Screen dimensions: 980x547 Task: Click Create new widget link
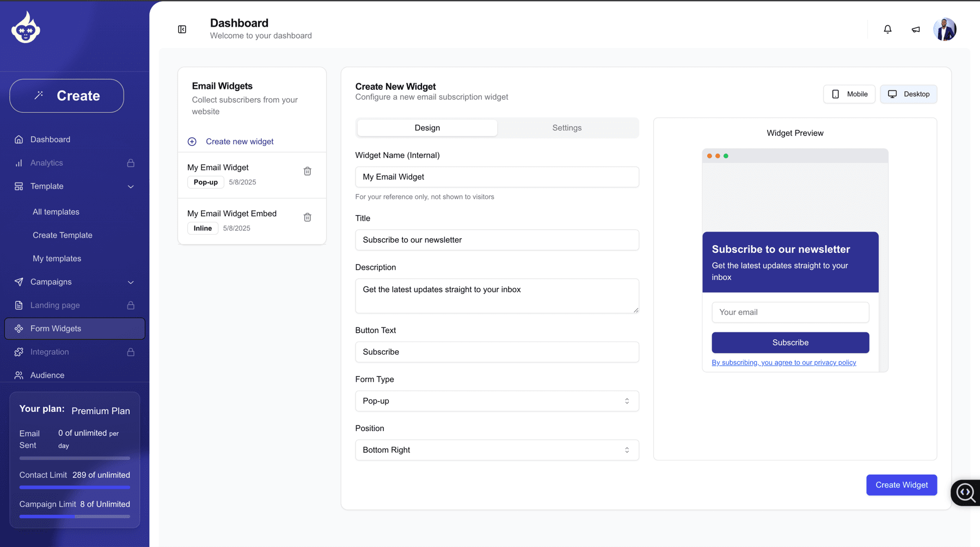(x=240, y=142)
